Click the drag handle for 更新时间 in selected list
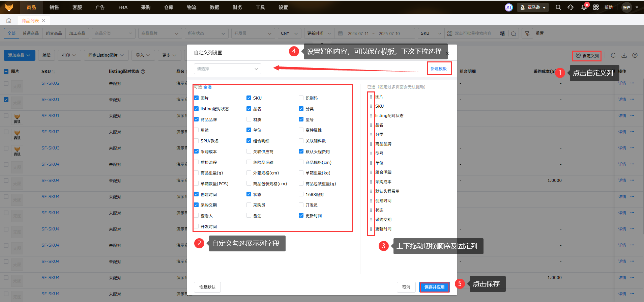 pos(371,229)
